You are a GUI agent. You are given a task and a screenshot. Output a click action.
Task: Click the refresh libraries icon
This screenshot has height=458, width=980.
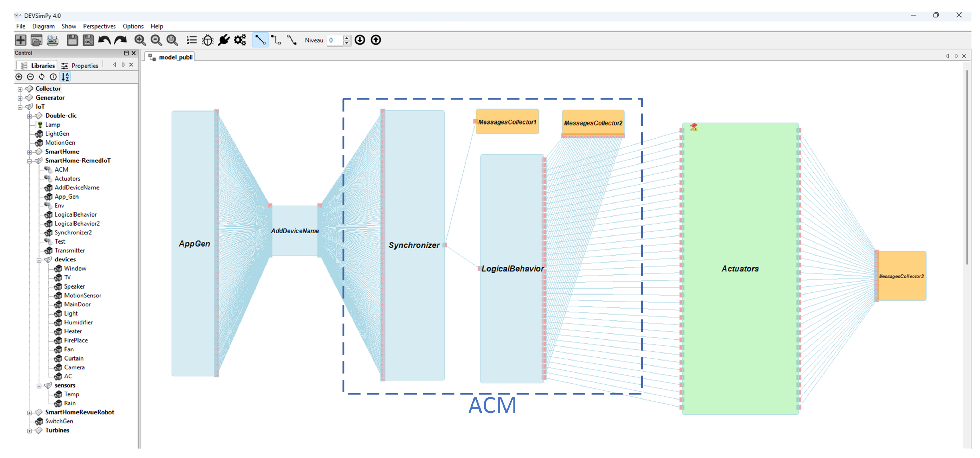pyautogui.click(x=42, y=77)
